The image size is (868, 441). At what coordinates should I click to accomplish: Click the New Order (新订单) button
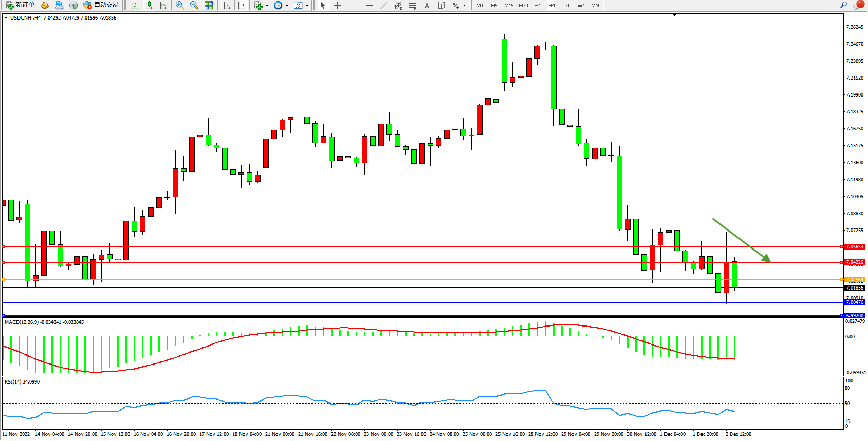click(x=21, y=5)
